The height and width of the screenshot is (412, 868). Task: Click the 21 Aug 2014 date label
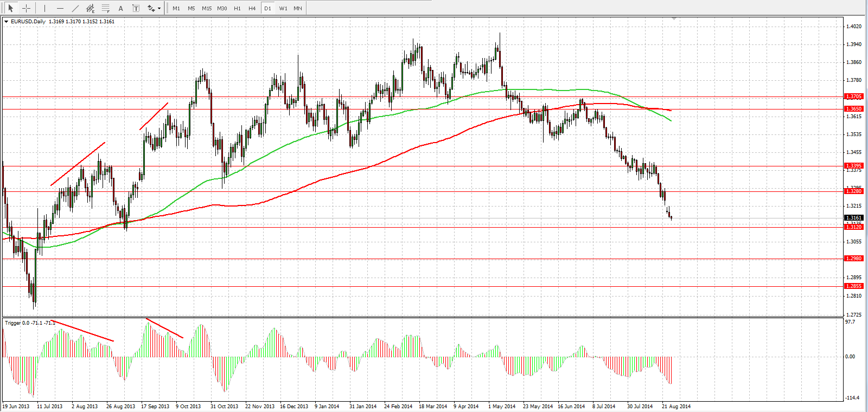pyautogui.click(x=676, y=406)
